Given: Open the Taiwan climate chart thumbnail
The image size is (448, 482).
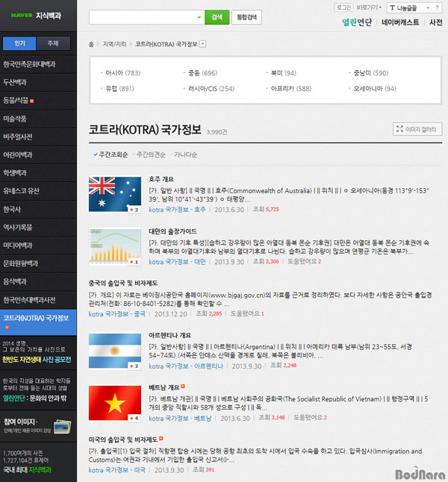Looking at the screenshot, I should click(115, 246).
